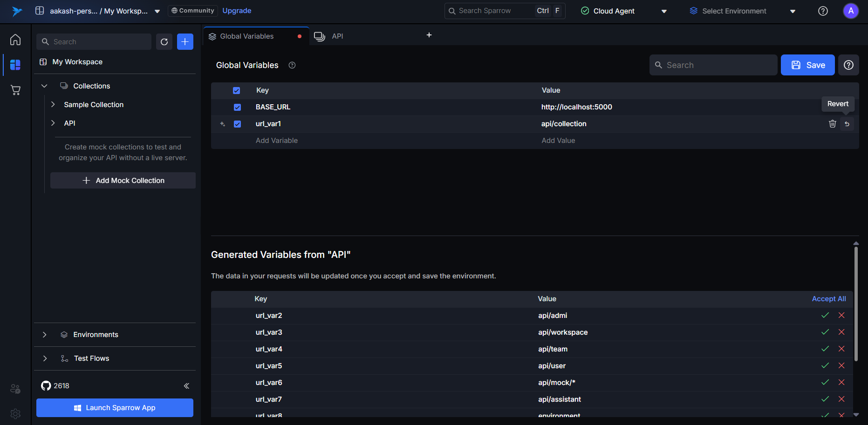Reject url_var4 with the red cross
This screenshot has height=425, width=868.
point(841,349)
